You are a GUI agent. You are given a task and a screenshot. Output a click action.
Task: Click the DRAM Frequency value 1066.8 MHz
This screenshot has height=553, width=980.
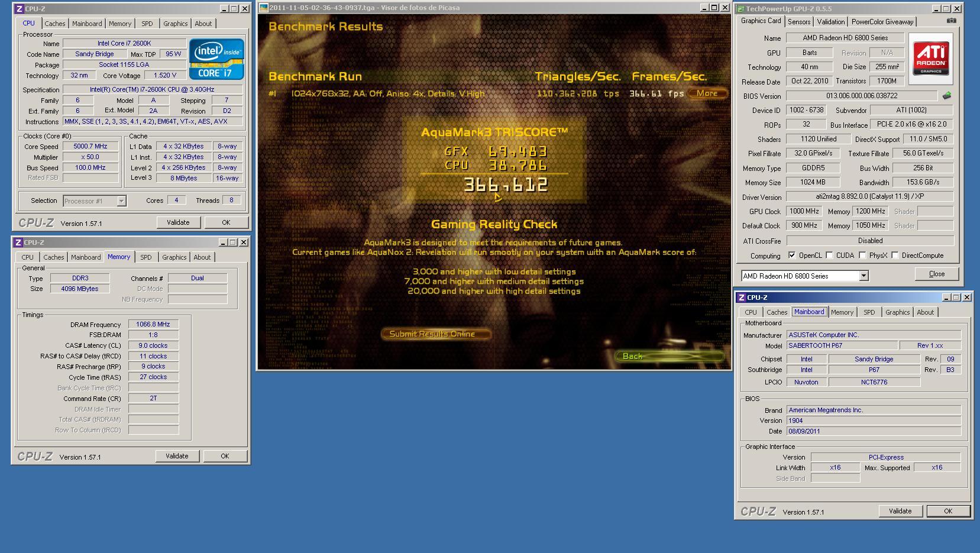pos(153,324)
